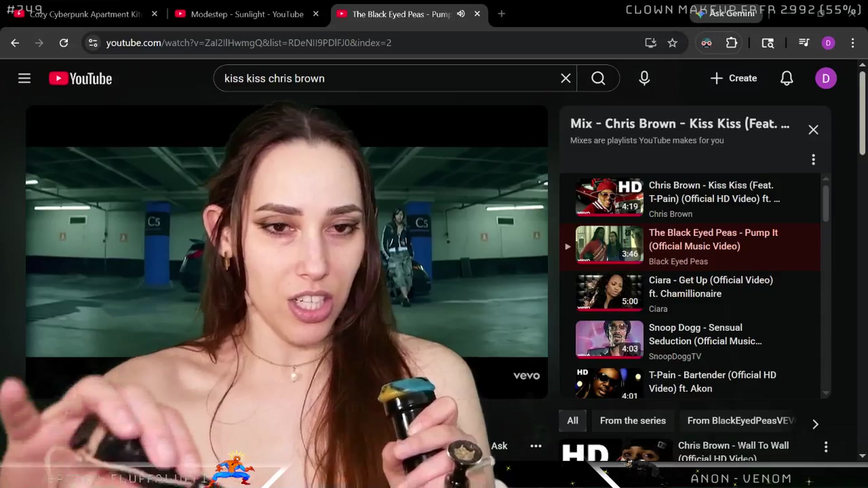Open options for Chris Brown Wall To Wall video
This screenshot has width=868, height=488.
tap(826, 447)
